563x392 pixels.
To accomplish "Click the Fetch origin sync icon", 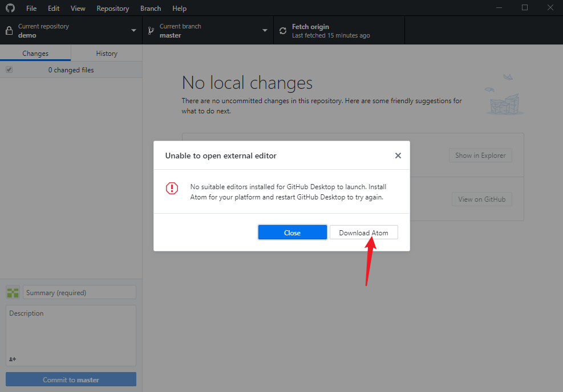I will coord(283,31).
